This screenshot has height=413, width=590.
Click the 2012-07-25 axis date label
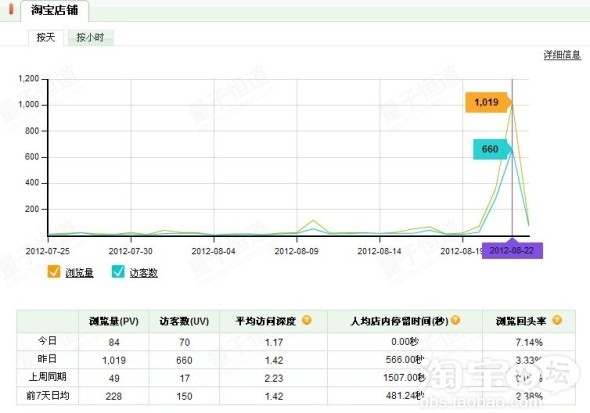coord(48,251)
